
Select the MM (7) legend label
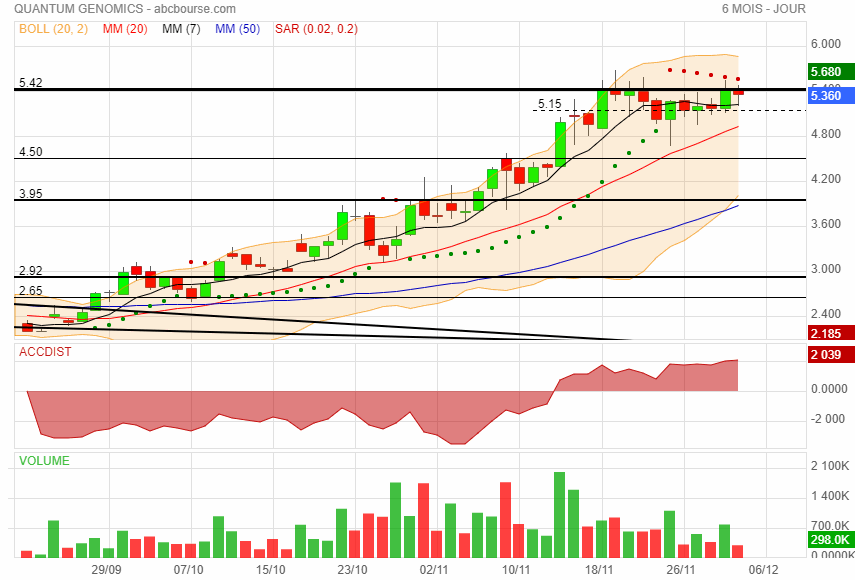click(181, 29)
